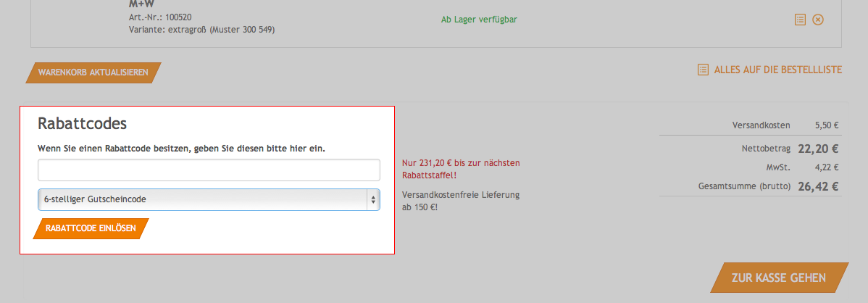Click the Gesamtsumme (brutto) 26,42 € total

point(817,186)
